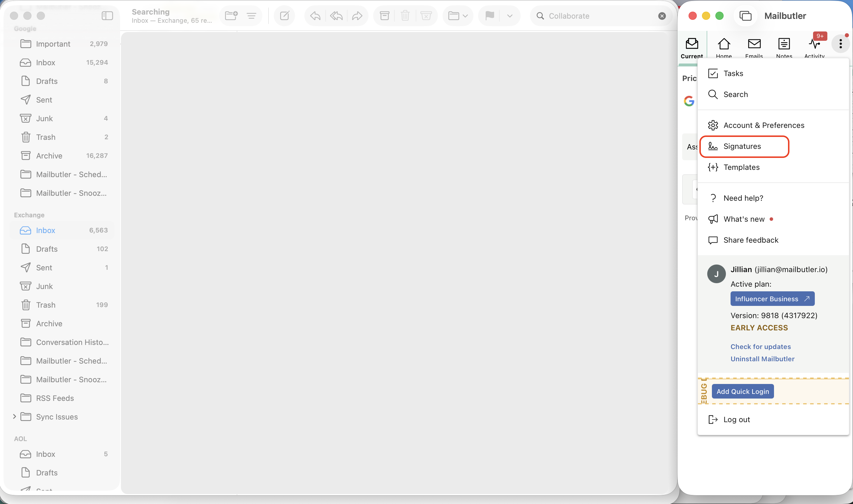Click the Reply arrow icon
853x504 pixels.
(315, 16)
